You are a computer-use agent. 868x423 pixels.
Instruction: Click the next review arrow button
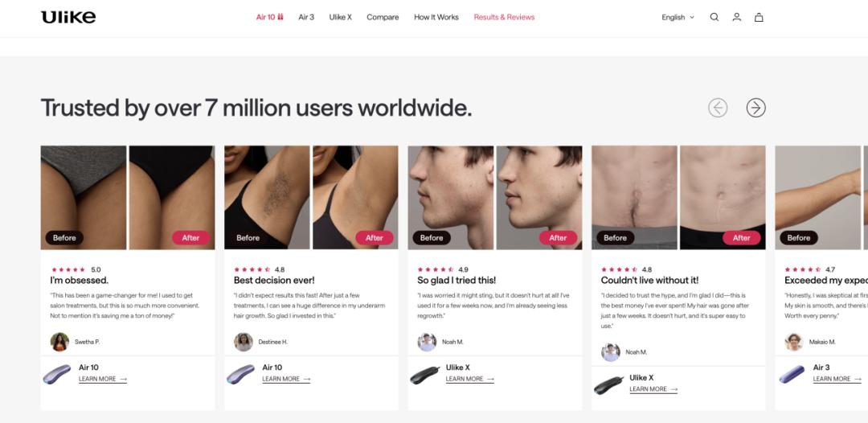tap(755, 108)
